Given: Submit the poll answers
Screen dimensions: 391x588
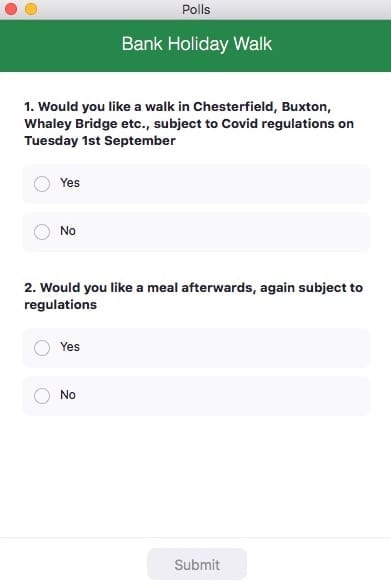Looking at the screenshot, I should tap(197, 564).
